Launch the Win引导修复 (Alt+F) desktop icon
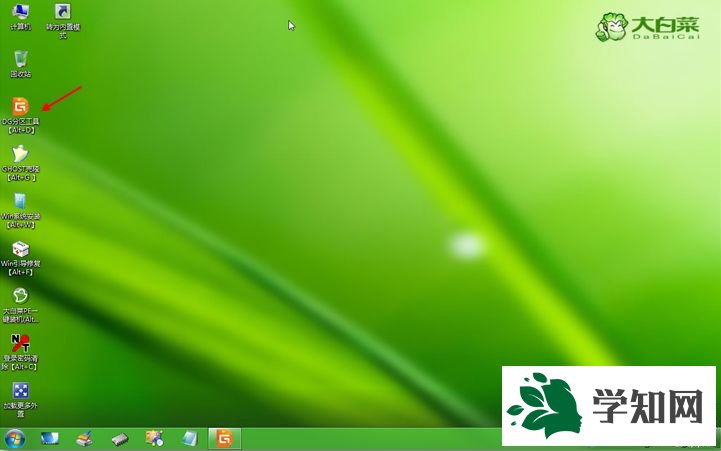 (20, 258)
